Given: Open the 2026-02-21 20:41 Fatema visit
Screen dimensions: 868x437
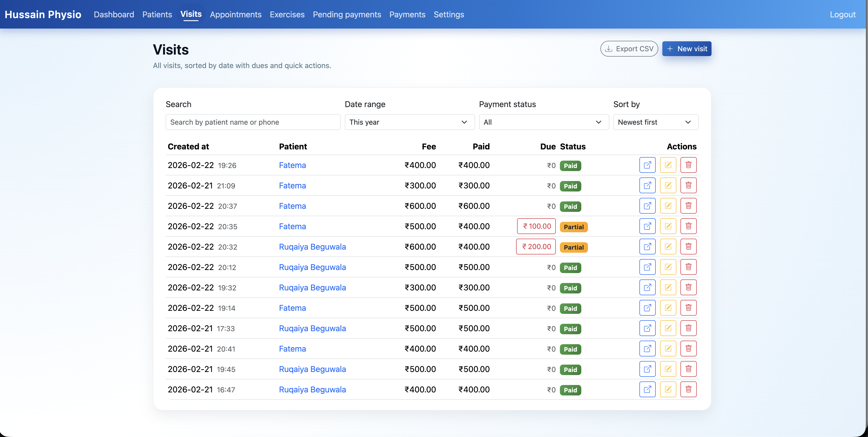Looking at the screenshot, I should (x=647, y=349).
